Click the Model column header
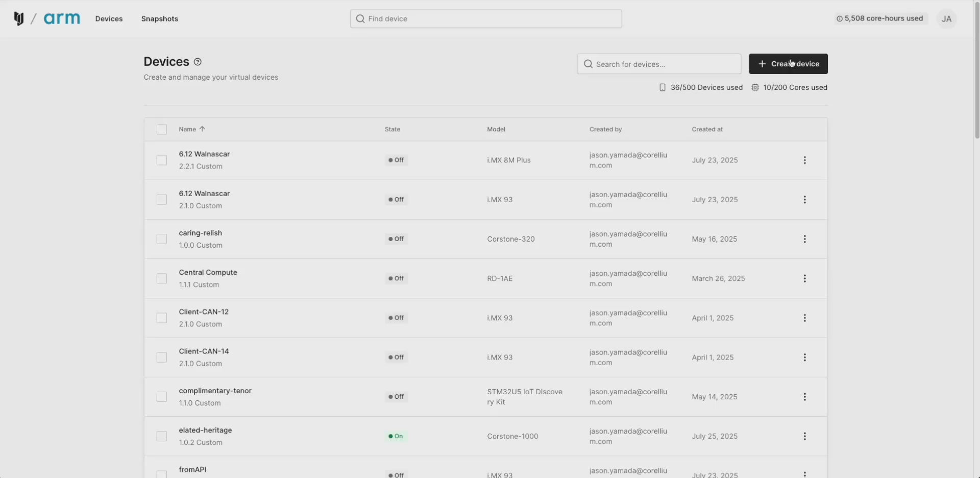Screen dimensions: 980x478 pos(496,129)
